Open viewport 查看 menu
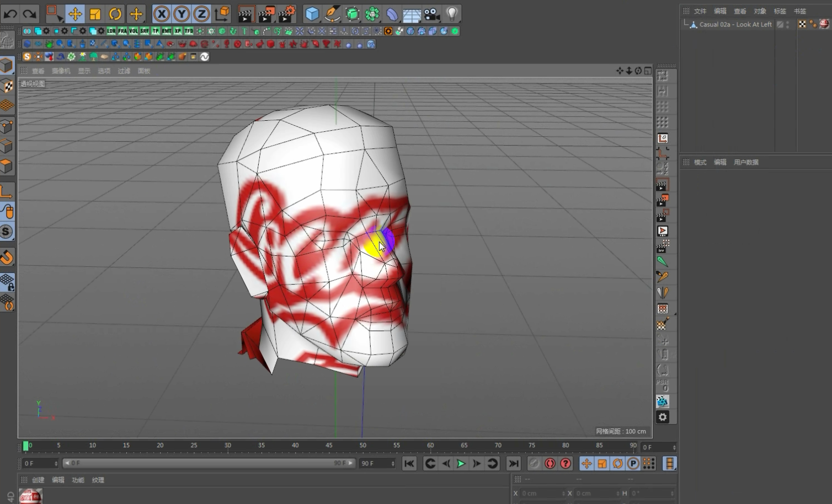 [x=38, y=71]
